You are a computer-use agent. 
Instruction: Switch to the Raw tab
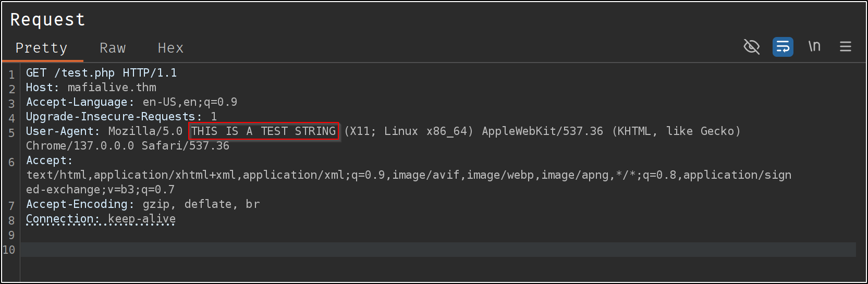pyautogui.click(x=113, y=48)
